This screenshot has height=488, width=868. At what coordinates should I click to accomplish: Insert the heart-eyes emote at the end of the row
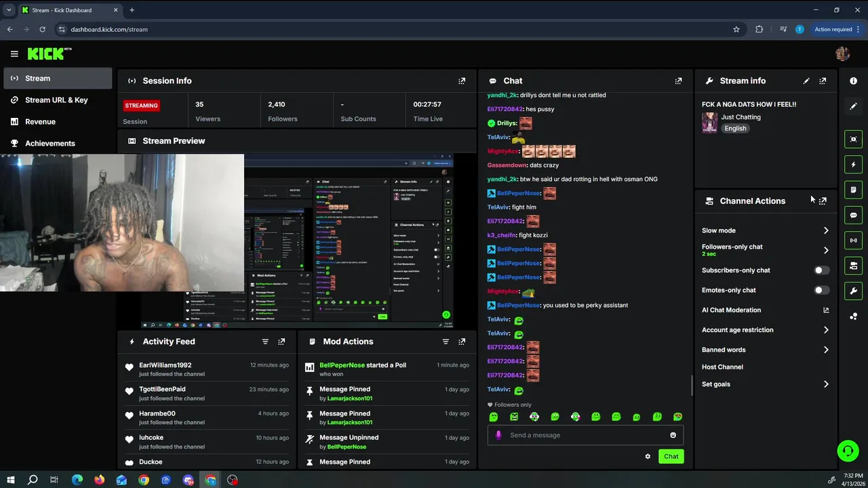tap(677, 417)
